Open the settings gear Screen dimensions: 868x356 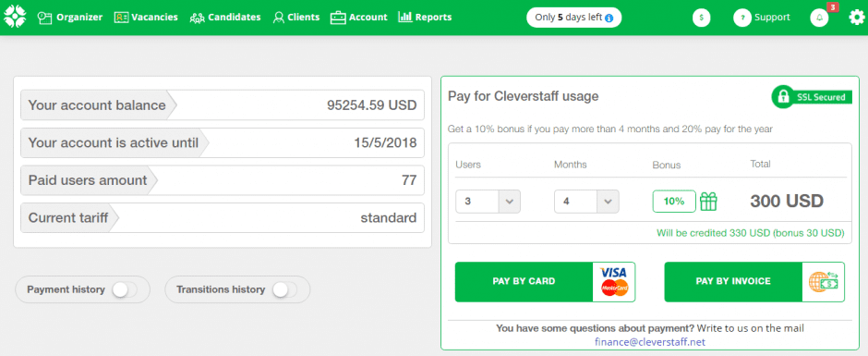tap(856, 18)
